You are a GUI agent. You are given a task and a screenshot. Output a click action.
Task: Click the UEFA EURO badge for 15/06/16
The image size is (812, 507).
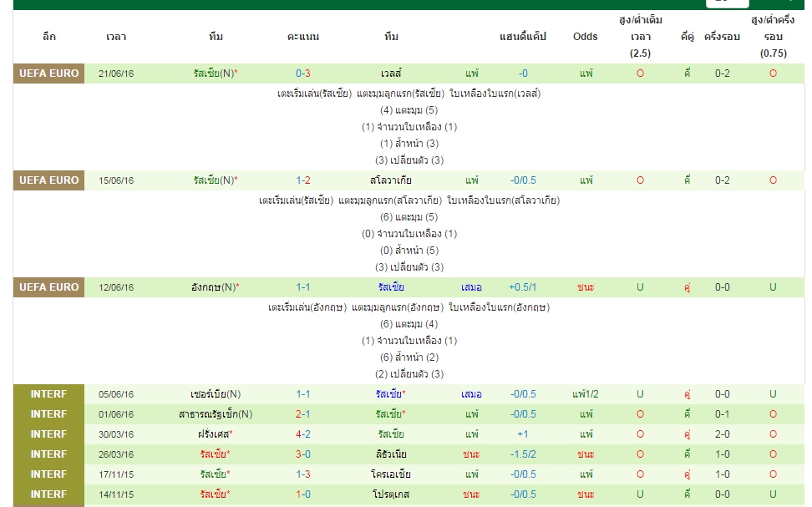coord(48,180)
